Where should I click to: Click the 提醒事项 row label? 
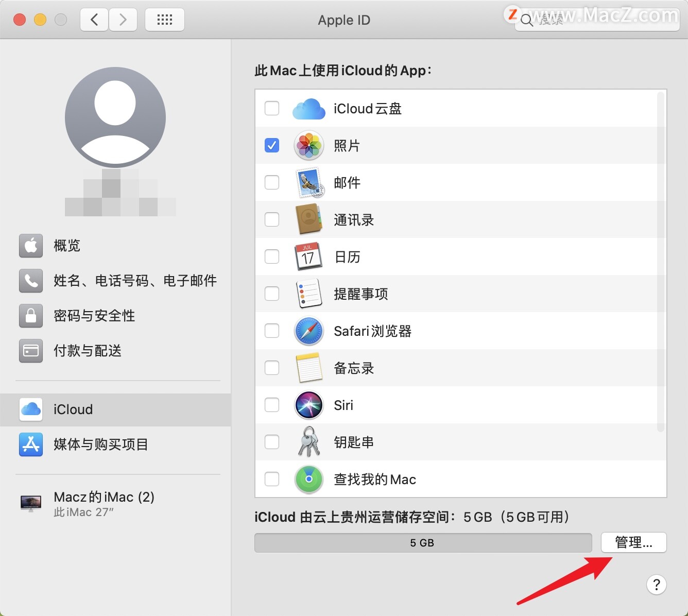click(x=361, y=294)
